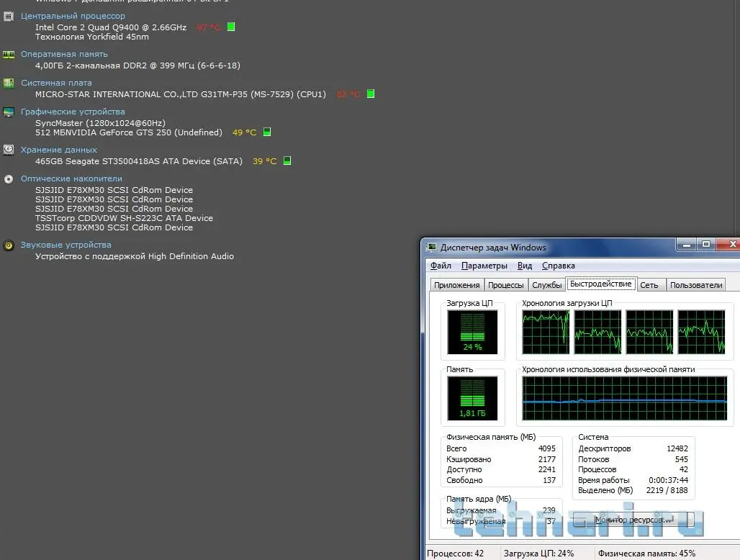Open the Оптические накопители section
The width and height of the screenshot is (740, 560).
tap(71, 179)
